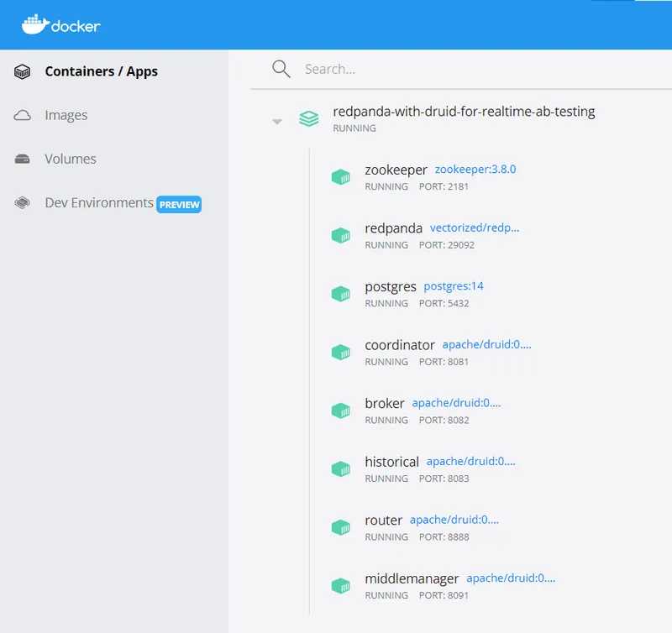Collapse the redpanda-with-druid-for-realtime-ab-testing stack

[277, 121]
